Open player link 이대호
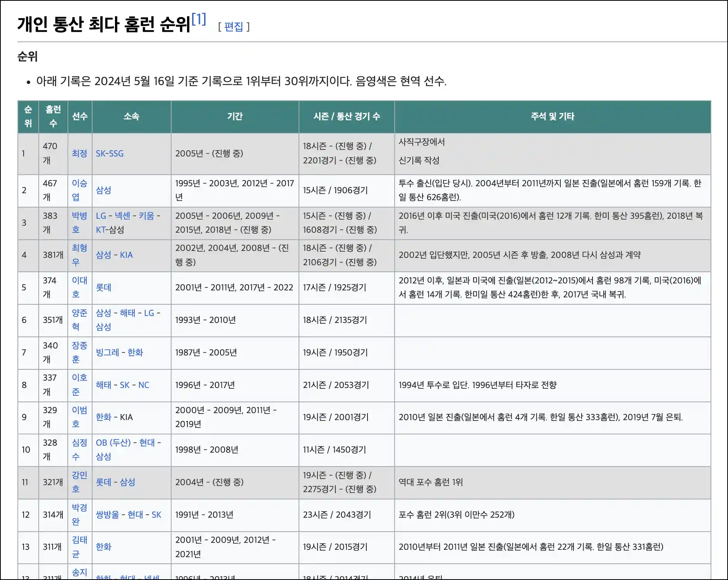Viewport: 728px width, 580px height. (x=79, y=287)
